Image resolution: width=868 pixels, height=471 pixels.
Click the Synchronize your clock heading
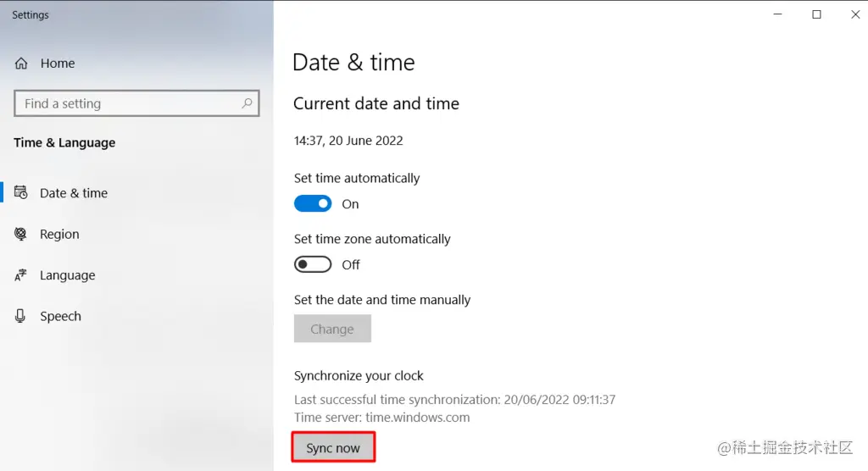coord(359,376)
